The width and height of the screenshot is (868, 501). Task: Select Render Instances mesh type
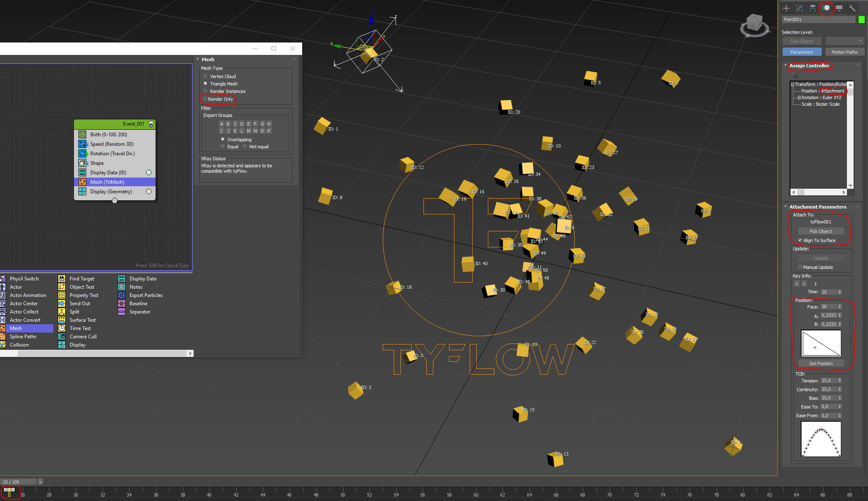[x=205, y=91]
